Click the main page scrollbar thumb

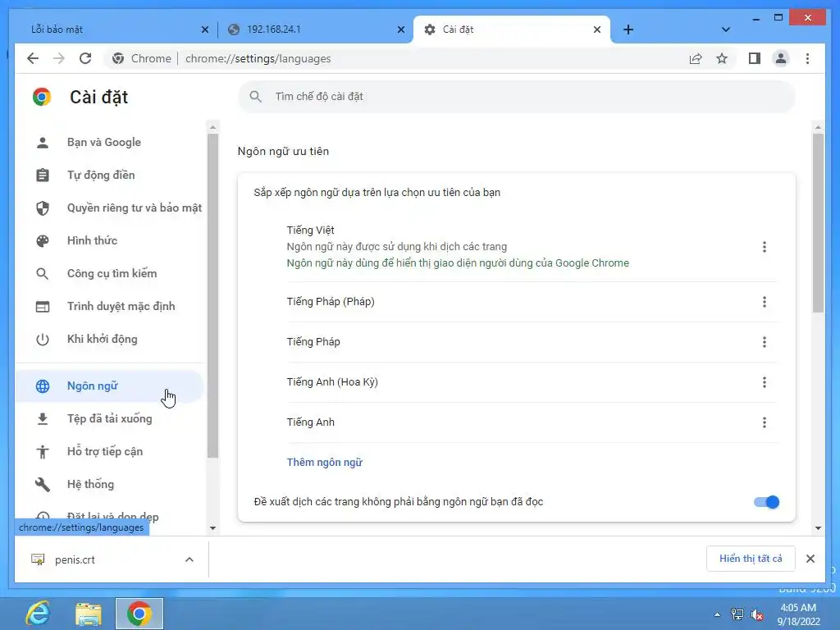point(818,223)
